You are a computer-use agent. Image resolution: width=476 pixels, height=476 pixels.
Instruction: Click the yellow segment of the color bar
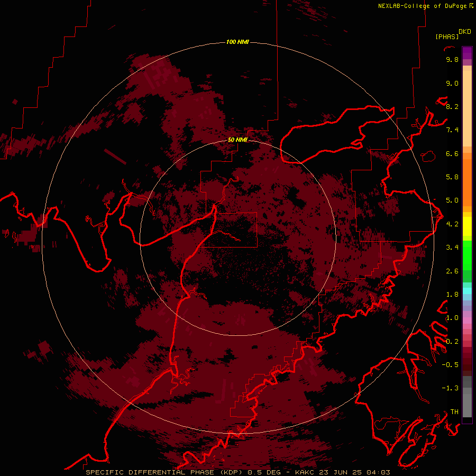pos(467,226)
